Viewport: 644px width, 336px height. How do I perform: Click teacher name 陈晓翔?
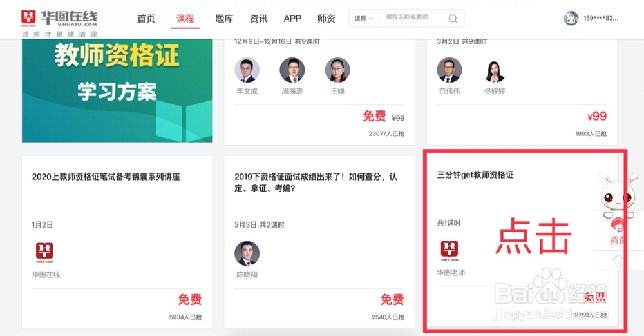247,274
